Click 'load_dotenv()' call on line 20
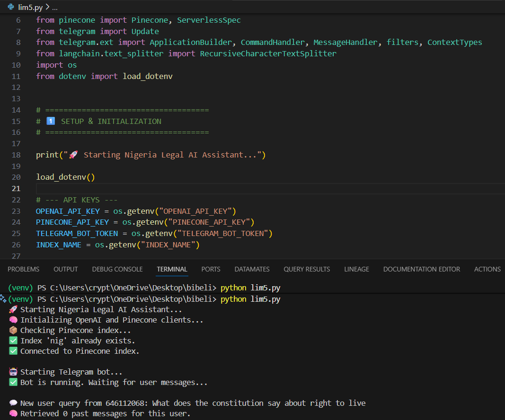505x420 pixels. [65, 177]
